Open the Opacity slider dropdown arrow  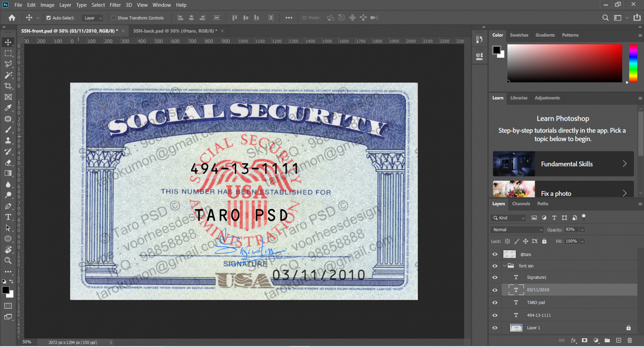coord(582,230)
